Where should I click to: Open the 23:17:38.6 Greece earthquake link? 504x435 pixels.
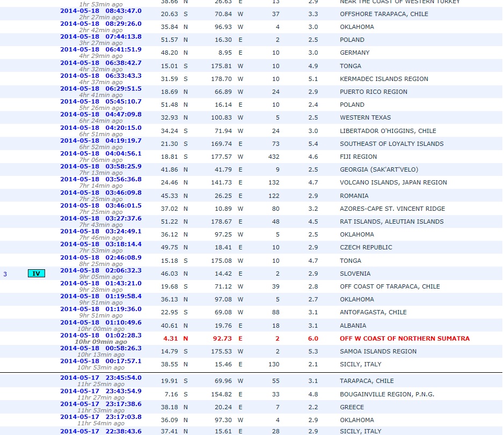(x=100, y=404)
